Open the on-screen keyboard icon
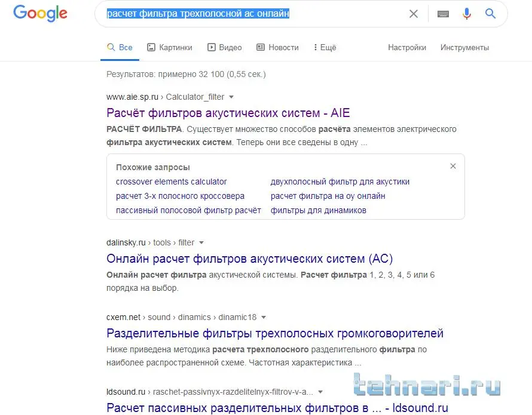This screenshot has width=532, height=415. [443, 14]
